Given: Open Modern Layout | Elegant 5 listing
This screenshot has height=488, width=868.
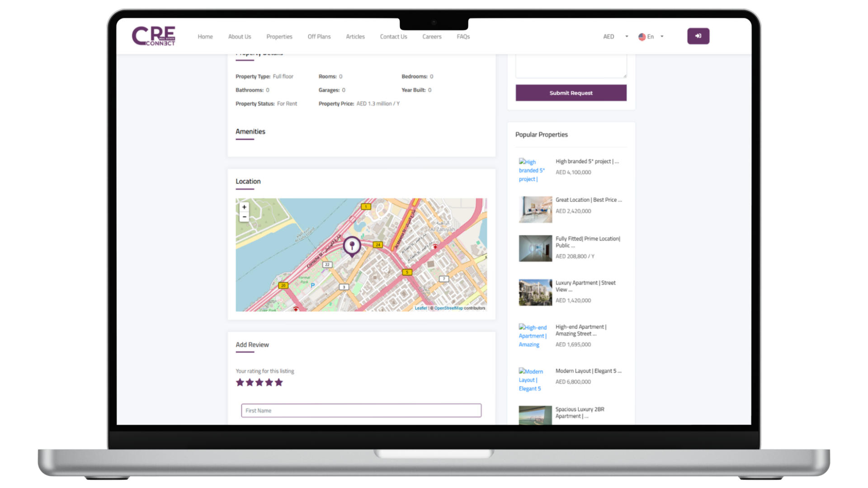Looking at the screenshot, I should pos(589,371).
